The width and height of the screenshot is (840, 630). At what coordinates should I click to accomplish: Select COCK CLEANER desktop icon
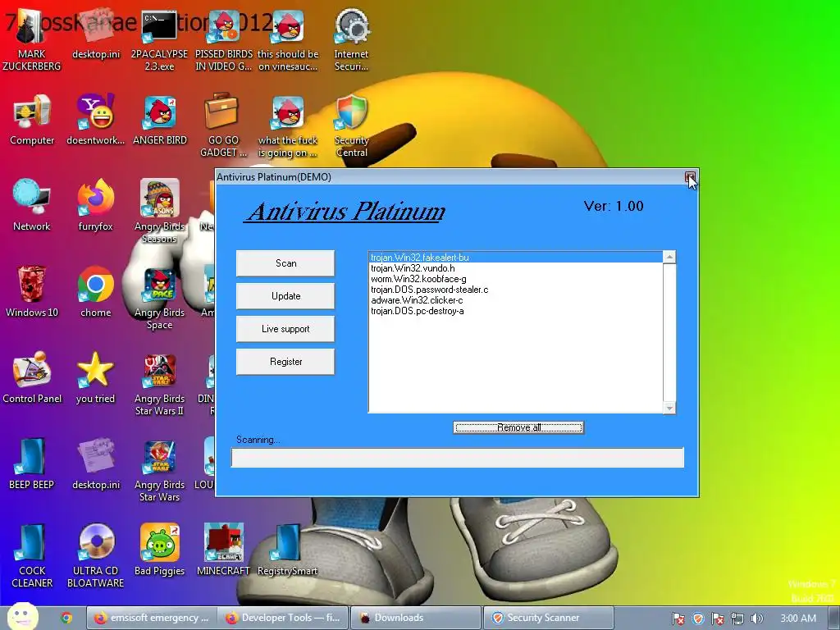pyautogui.click(x=32, y=557)
